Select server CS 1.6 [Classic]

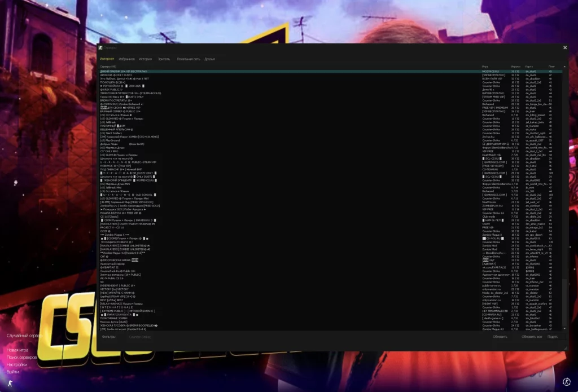[x=331, y=217]
